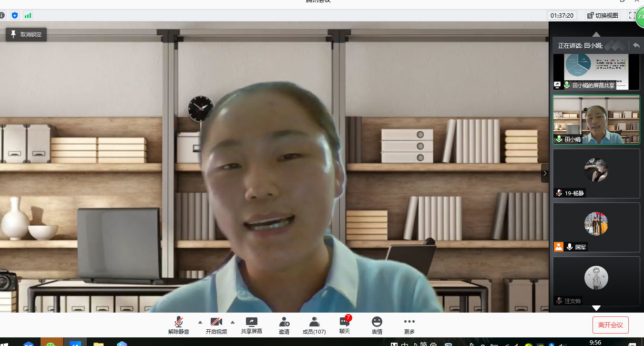The width and height of the screenshot is (644, 346).
Task: Select 田小娟的屏幕共享 screen share thumbnail
Action: point(596,72)
